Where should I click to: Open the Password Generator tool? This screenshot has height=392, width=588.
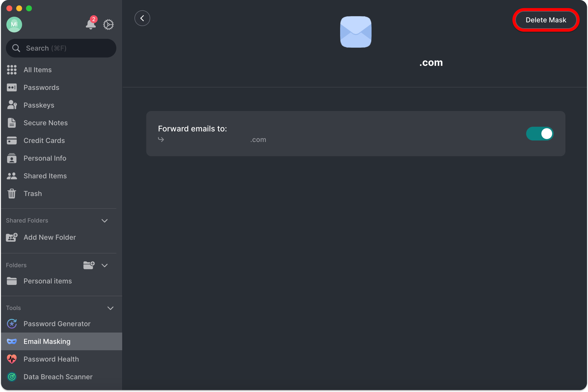[x=57, y=323]
